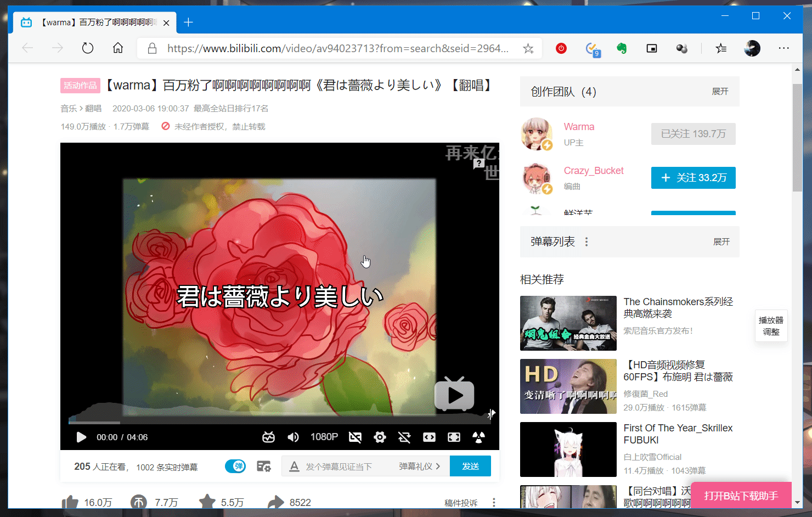Toggle loop playback icon in player
Viewport: 812px width, 517px height.
click(404, 437)
